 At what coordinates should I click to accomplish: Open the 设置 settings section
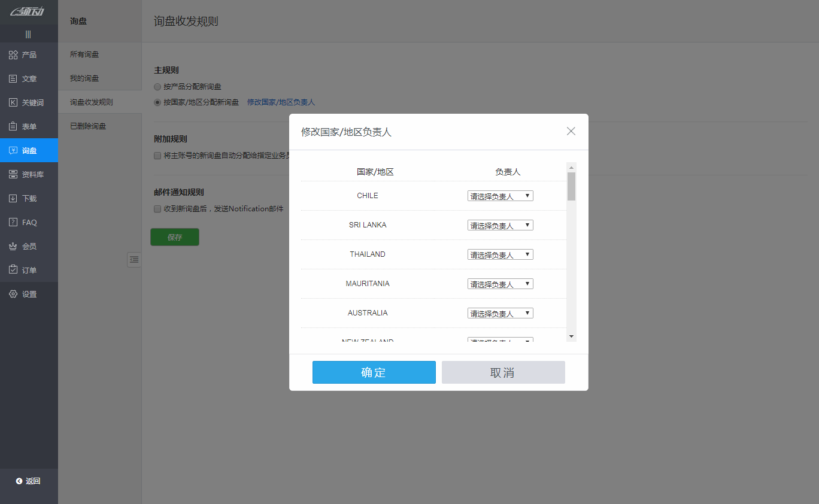(28, 294)
